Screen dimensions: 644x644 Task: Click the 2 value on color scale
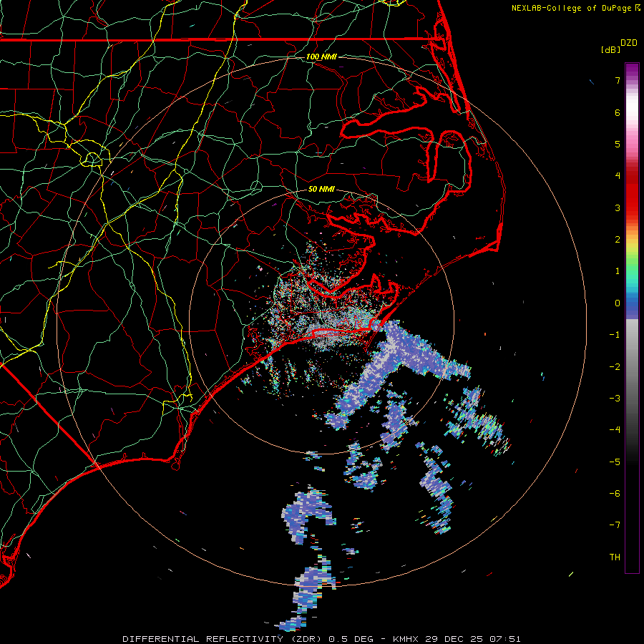click(x=618, y=240)
